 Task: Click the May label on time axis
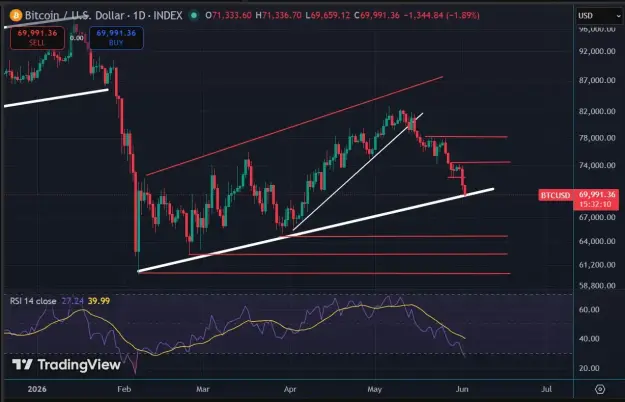(x=374, y=389)
